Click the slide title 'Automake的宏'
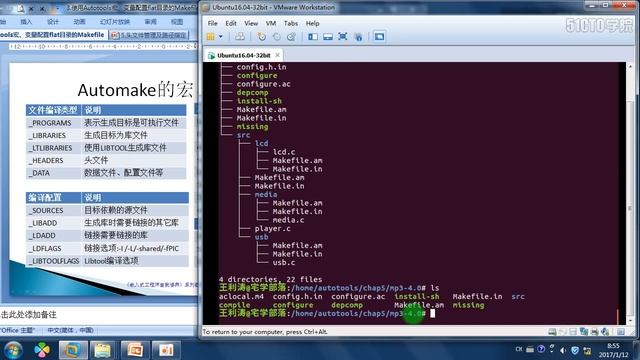Image resolution: width=640 pixels, height=360 pixels. click(x=136, y=90)
